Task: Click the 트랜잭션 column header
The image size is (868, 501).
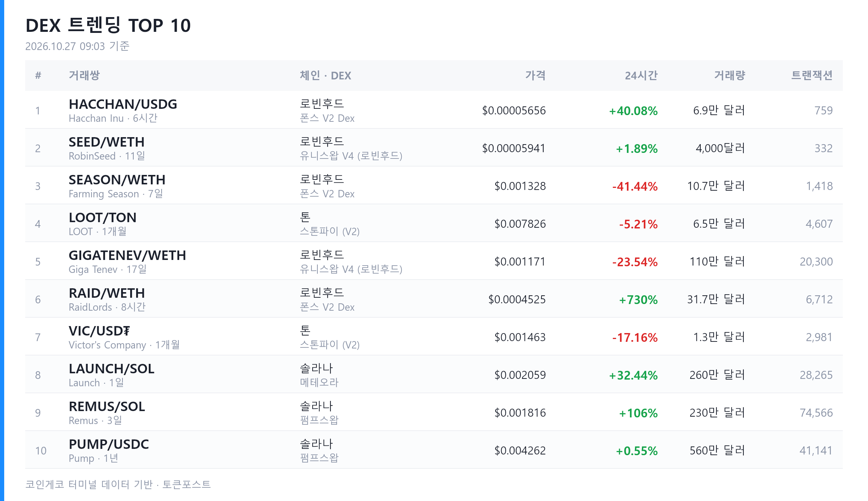Action: point(812,75)
